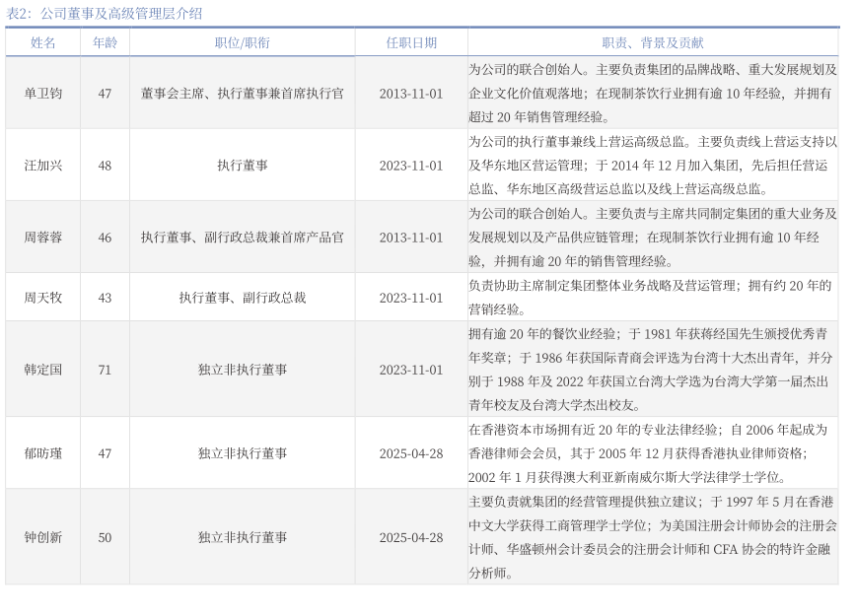The width and height of the screenshot is (856, 616).
Task: Click the position 董事会主席、执行董事兼首席执行官
Action: (x=242, y=94)
